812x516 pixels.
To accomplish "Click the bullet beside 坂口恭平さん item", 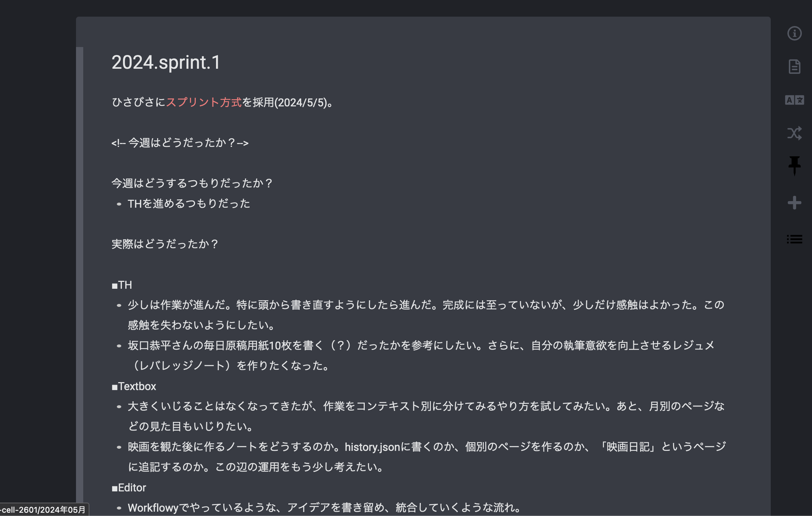I will click(119, 346).
